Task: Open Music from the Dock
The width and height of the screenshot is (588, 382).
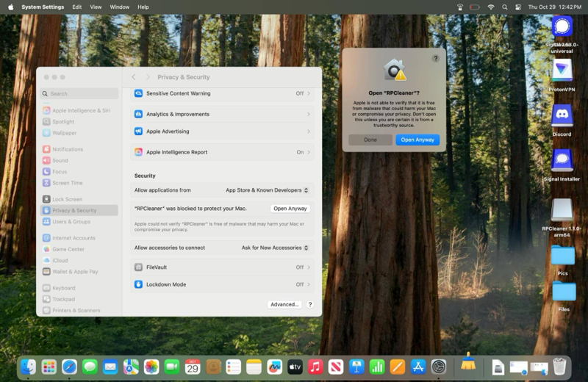Action: click(x=315, y=367)
